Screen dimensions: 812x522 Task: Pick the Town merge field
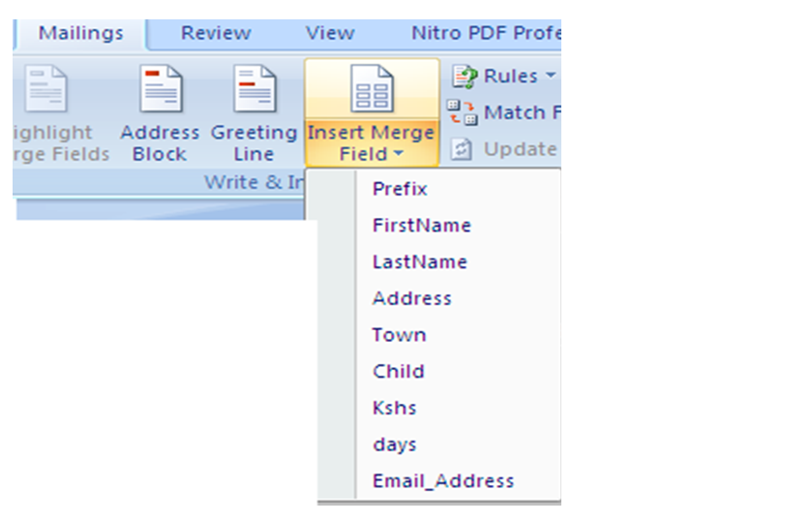pos(399,335)
